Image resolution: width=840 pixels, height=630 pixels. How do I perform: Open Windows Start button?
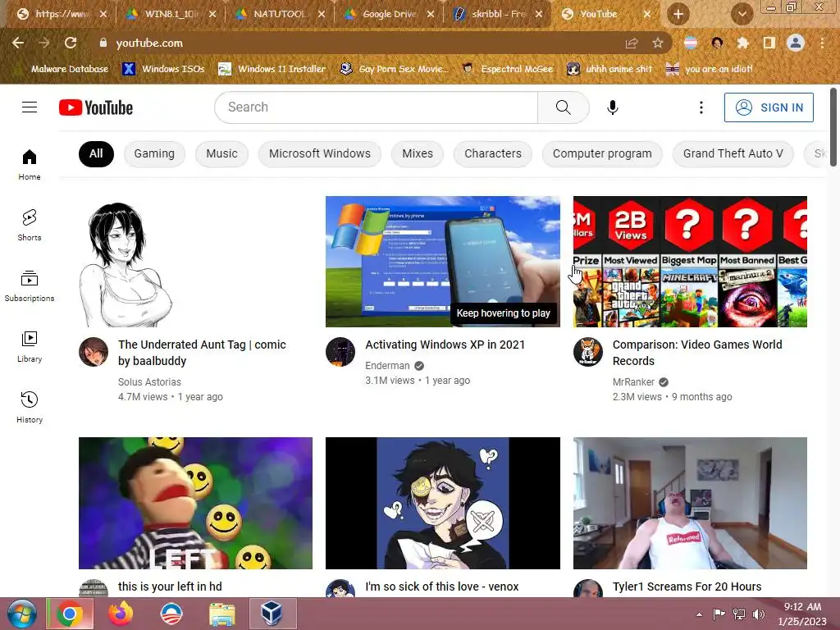22,614
